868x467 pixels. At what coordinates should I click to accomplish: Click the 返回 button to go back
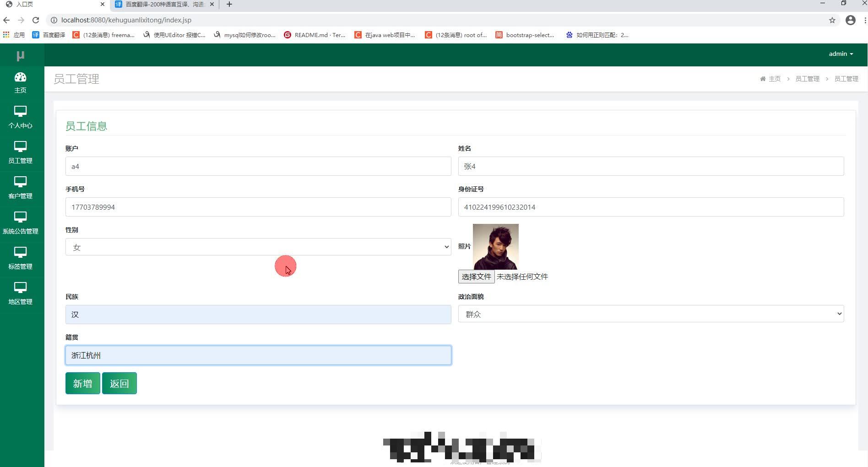119,383
